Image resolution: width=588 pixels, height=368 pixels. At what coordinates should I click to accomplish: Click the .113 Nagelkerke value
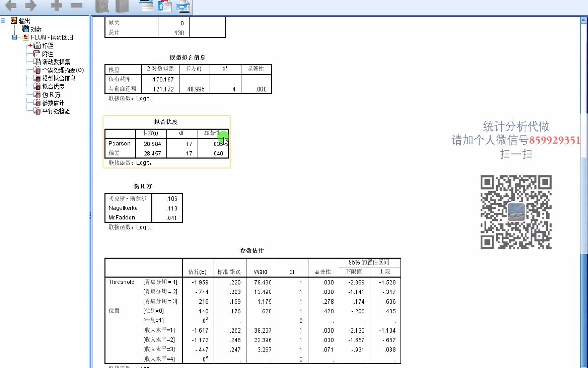(x=172, y=208)
